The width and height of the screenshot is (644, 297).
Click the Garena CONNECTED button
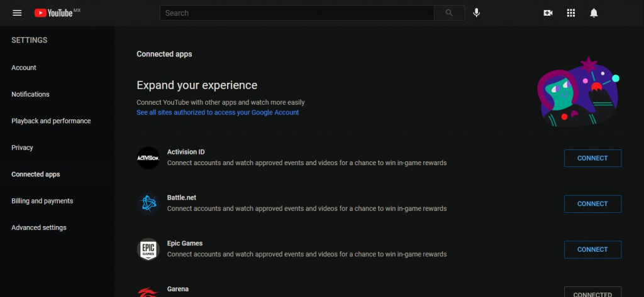[592, 292]
